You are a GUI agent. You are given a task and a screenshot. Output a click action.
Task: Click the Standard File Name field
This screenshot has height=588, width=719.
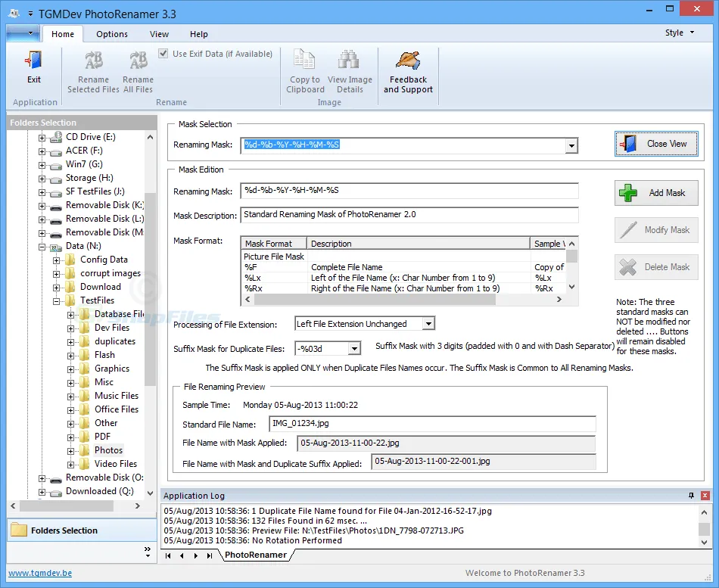tap(432, 424)
